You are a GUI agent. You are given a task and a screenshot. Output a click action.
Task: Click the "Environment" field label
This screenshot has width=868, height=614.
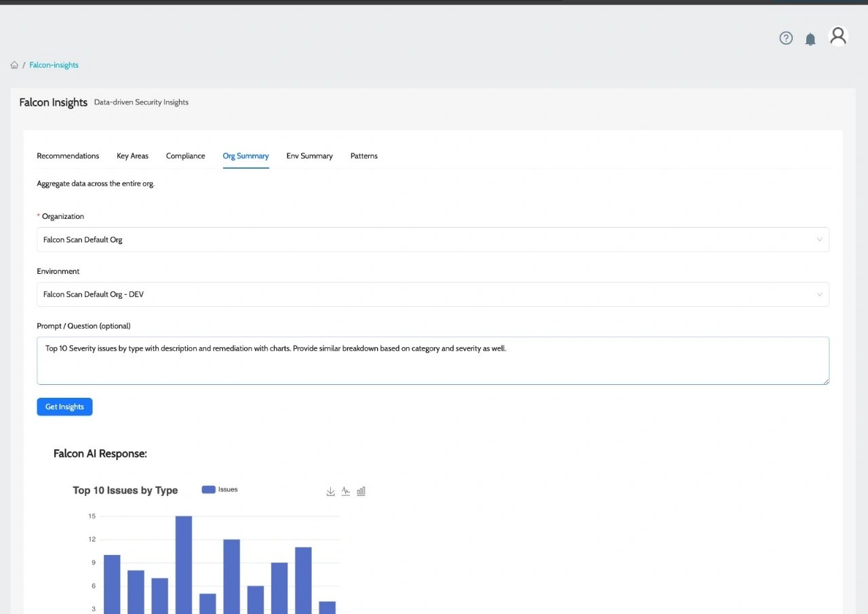coord(58,271)
